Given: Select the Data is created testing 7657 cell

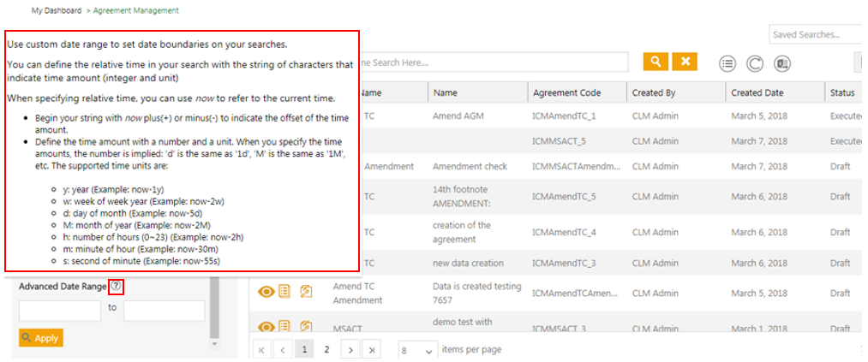Looking at the screenshot, I should pos(477,293).
